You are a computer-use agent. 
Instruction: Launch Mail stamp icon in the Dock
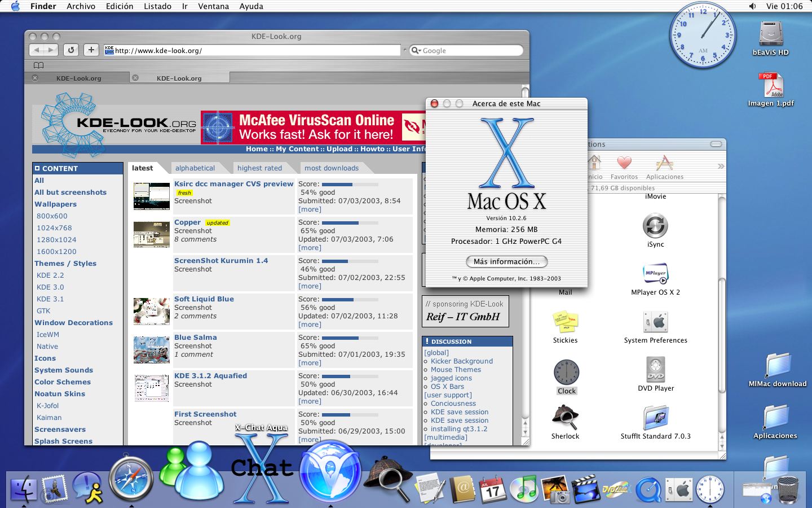point(55,489)
